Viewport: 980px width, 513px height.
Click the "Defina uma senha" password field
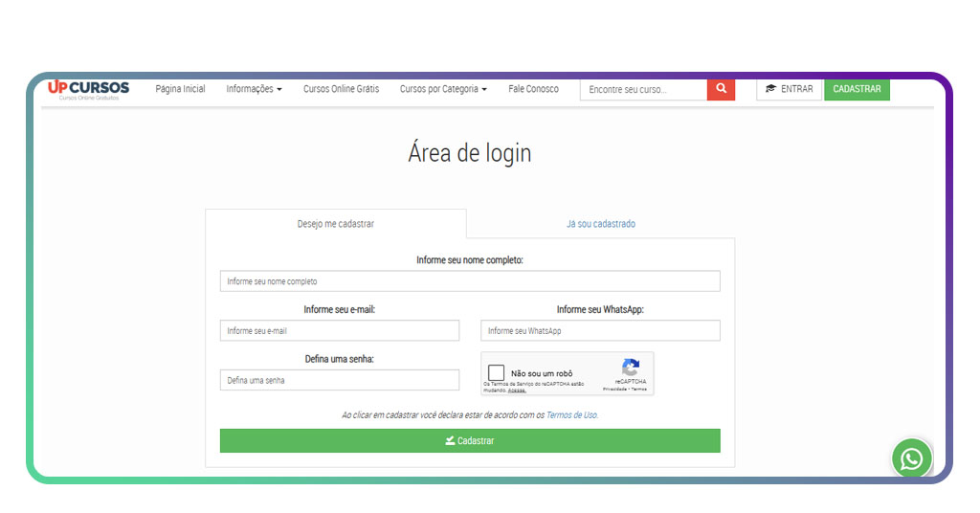coord(339,380)
